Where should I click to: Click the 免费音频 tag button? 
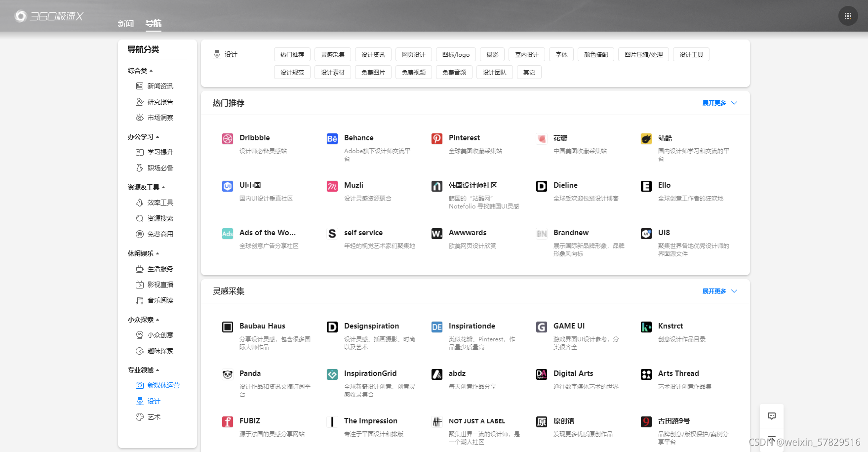coord(454,73)
